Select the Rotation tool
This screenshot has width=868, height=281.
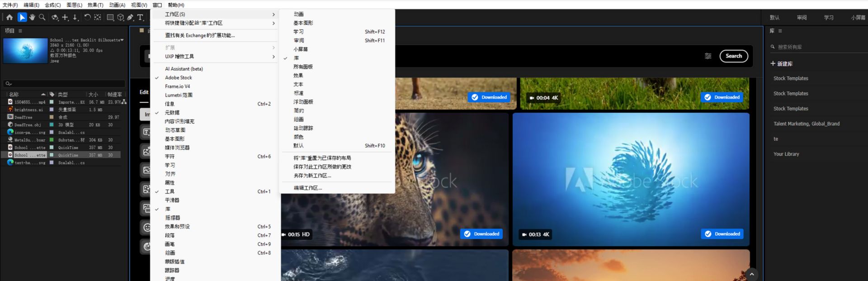tap(87, 17)
